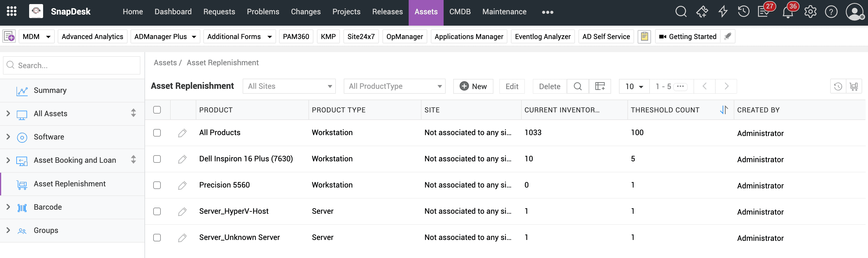
Task: Show more tabs via ellipsis menu
Action: [x=547, y=12]
